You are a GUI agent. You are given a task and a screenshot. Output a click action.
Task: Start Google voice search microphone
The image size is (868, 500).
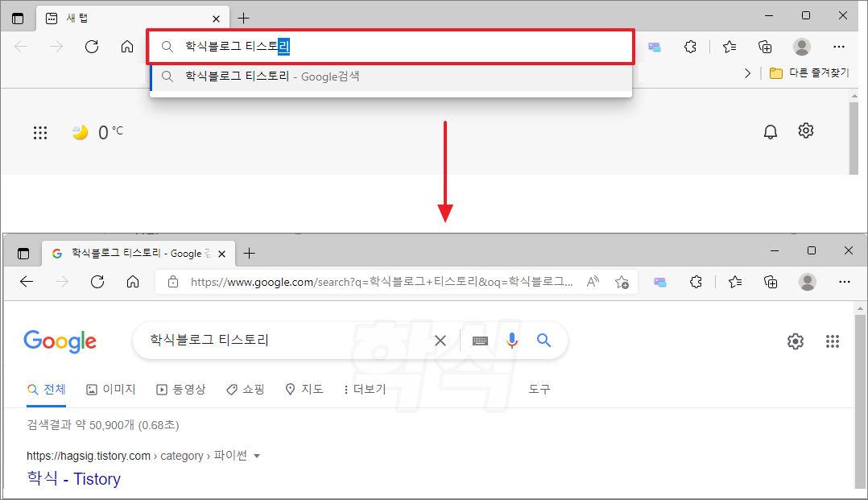pyautogui.click(x=512, y=341)
